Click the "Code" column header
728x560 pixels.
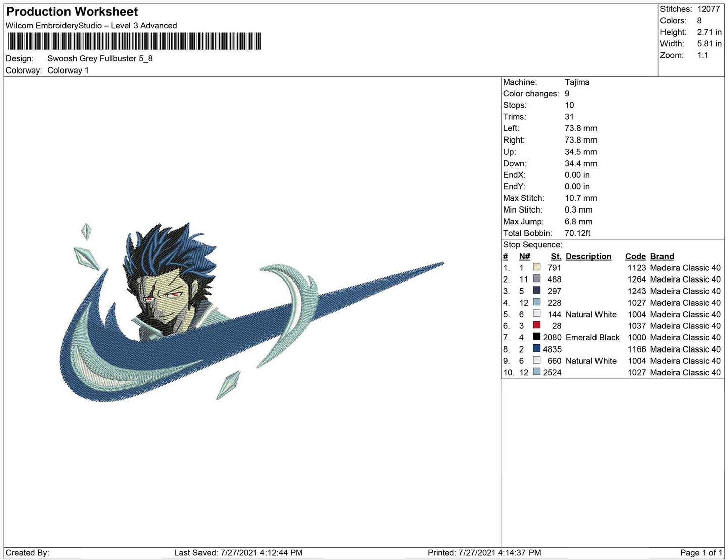tap(635, 256)
